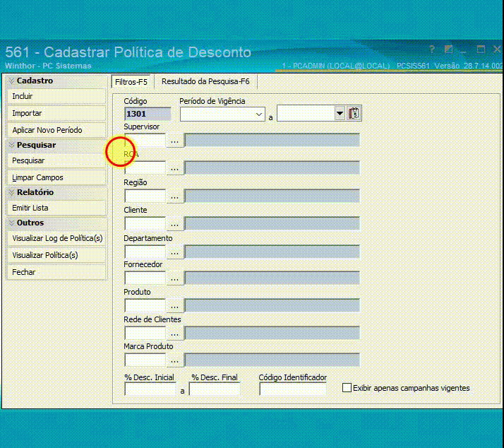Click the Pesquisar button
Image resolution: width=504 pixels, height=448 pixels.
pos(56,160)
